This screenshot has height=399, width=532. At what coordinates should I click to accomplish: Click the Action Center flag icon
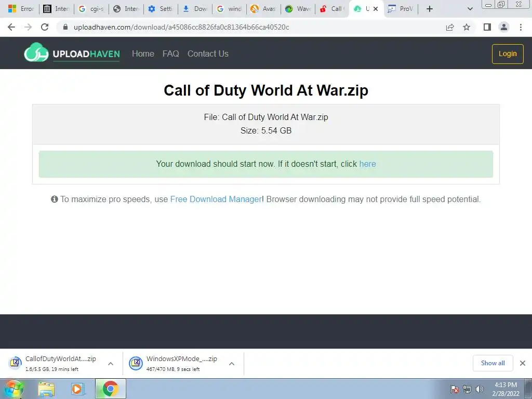455,389
